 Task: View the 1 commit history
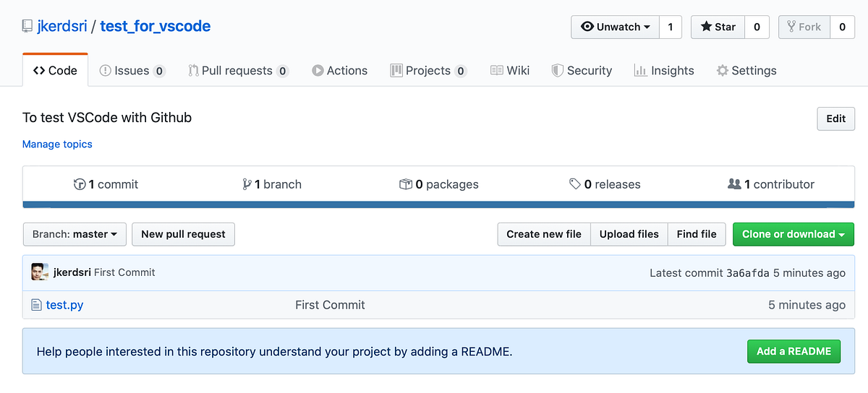click(106, 184)
